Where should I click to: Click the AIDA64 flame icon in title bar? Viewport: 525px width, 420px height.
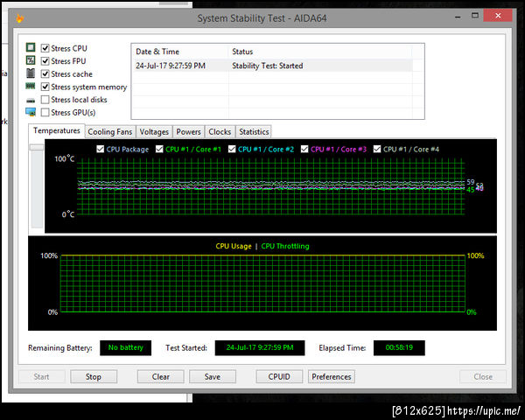coord(20,18)
